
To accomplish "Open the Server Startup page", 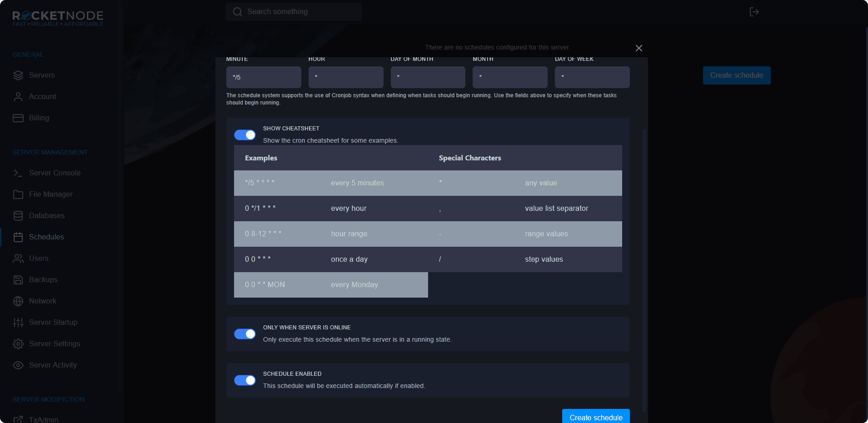I will (x=53, y=323).
